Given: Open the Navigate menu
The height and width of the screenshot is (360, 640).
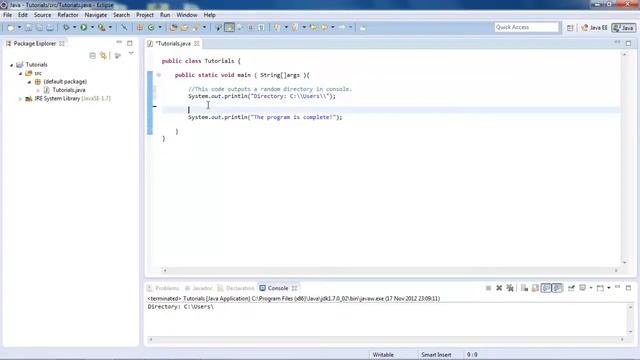Looking at the screenshot, I should (96, 15).
